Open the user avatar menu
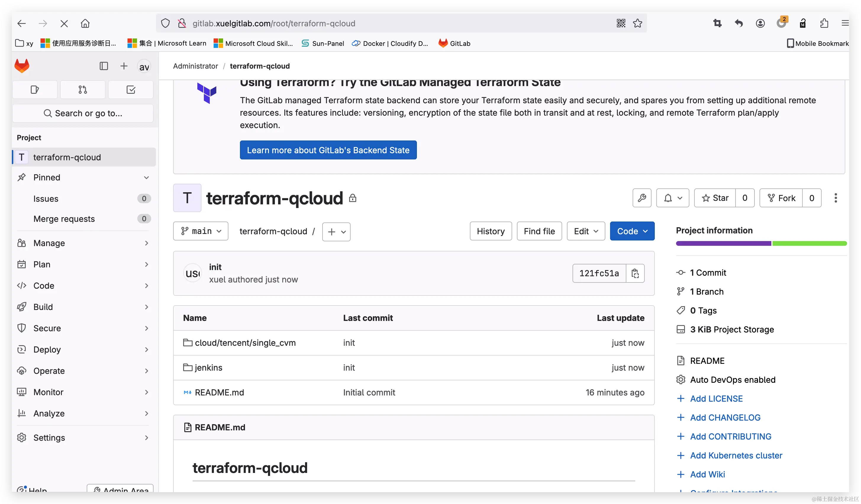The height and width of the screenshot is (504, 861). click(144, 66)
